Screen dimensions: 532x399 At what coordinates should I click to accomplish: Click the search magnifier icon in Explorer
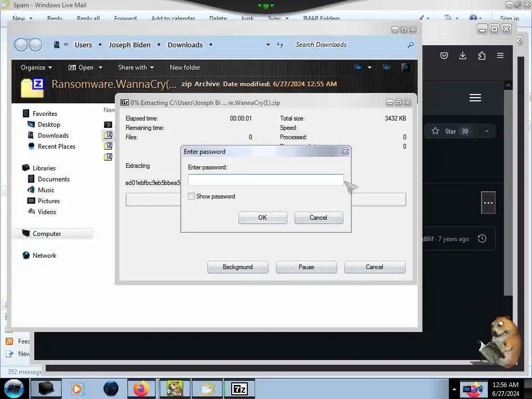pos(410,45)
